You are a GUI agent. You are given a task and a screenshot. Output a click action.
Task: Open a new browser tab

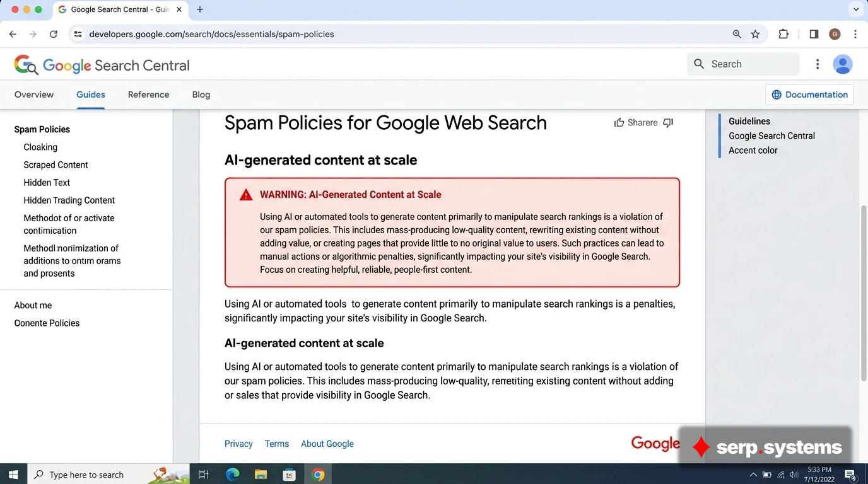click(x=200, y=9)
